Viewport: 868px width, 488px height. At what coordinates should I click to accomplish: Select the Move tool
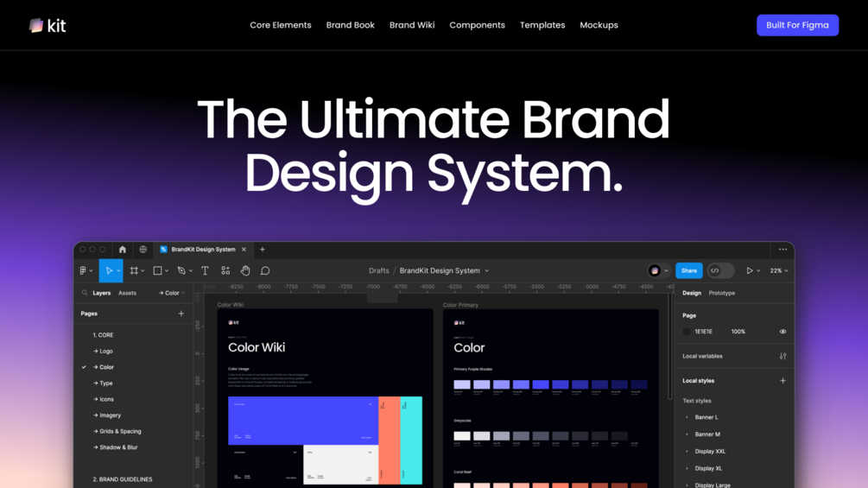[x=109, y=270]
